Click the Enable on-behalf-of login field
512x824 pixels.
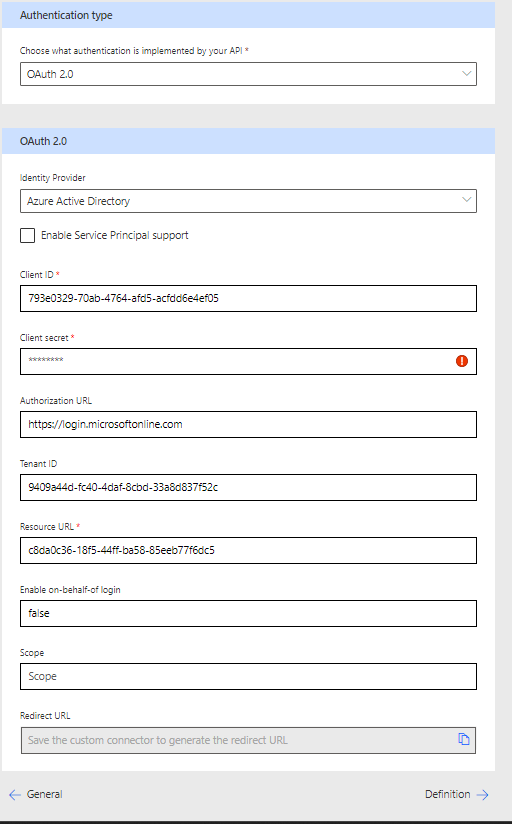248,613
